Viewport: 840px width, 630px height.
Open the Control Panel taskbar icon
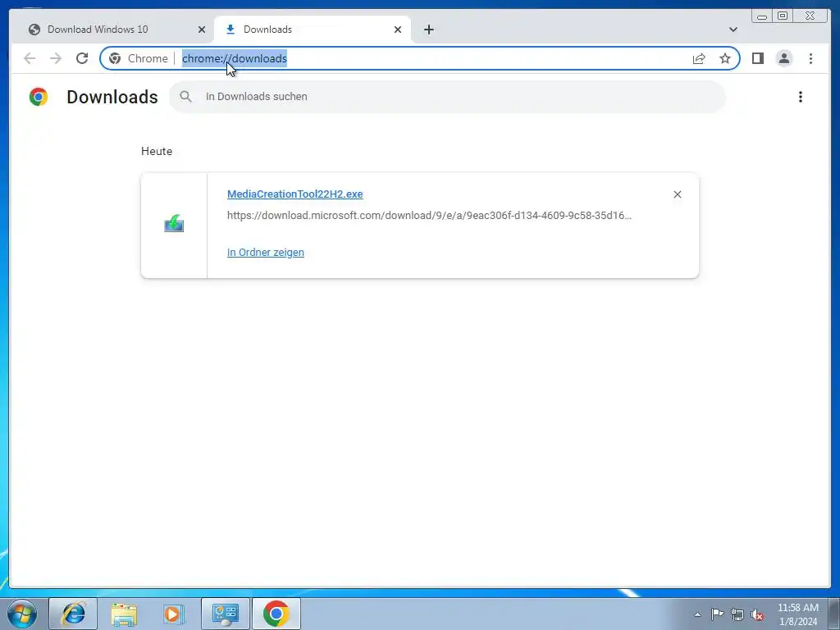(x=225, y=614)
